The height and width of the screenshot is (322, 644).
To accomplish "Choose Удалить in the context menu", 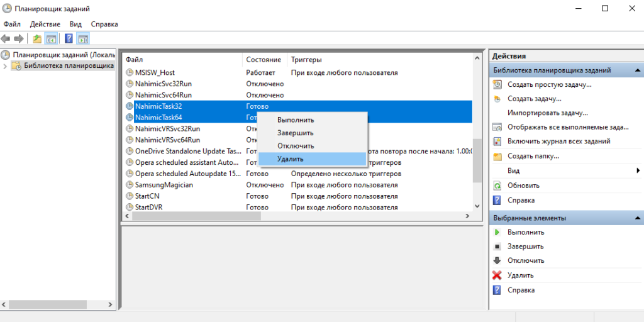I will 290,159.
